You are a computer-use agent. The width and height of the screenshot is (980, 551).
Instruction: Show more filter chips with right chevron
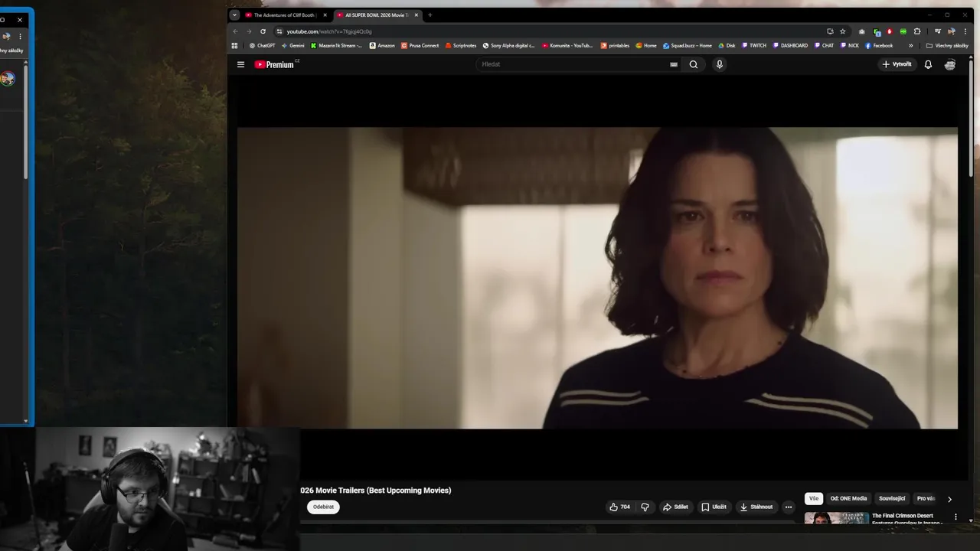[949, 499]
